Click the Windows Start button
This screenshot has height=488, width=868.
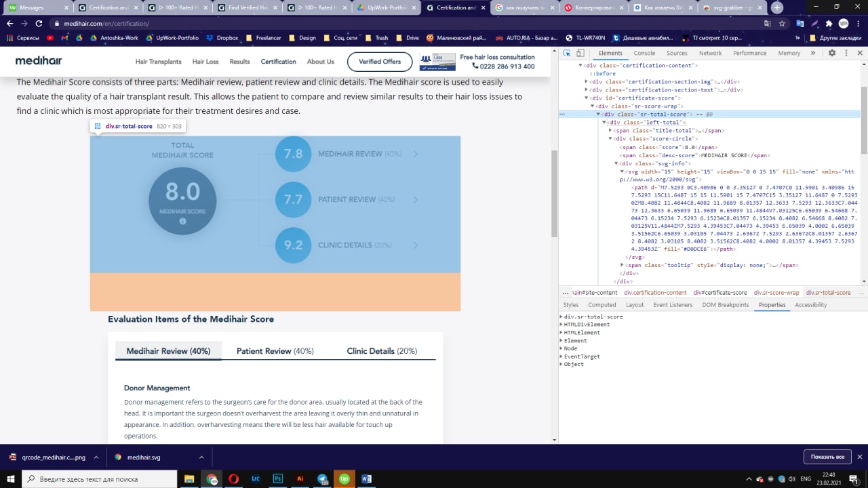(10, 478)
